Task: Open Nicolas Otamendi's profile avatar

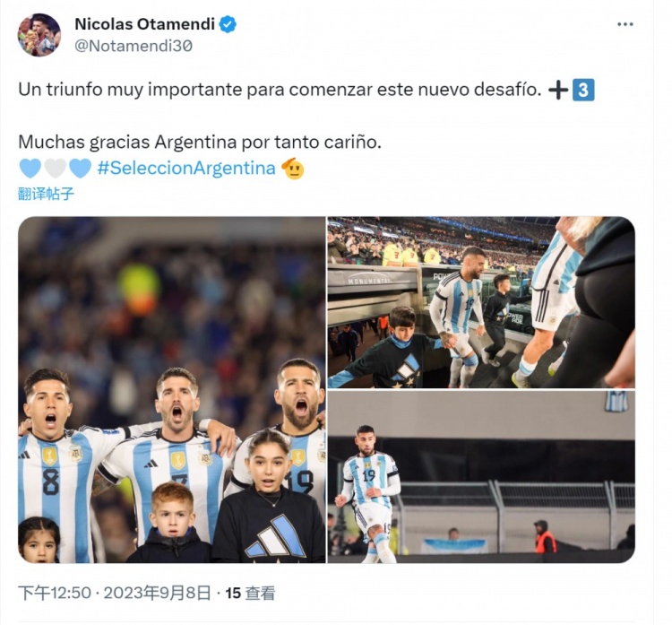Action: (x=39, y=35)
